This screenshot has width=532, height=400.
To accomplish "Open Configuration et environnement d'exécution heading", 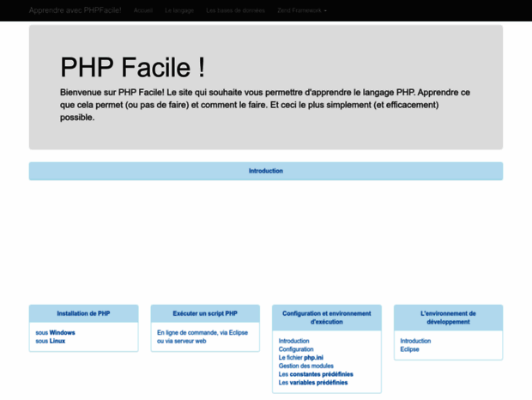I will (x=326, y=318).
